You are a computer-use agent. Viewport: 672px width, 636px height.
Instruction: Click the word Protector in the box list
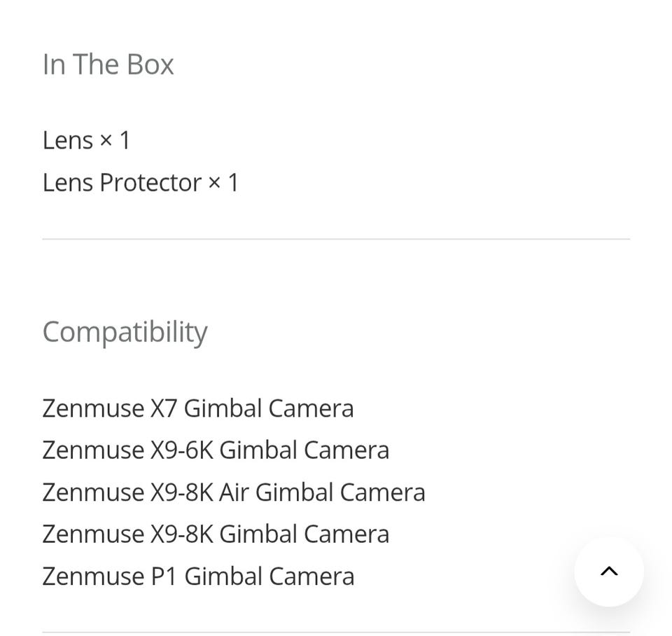(x=150, y=183)
